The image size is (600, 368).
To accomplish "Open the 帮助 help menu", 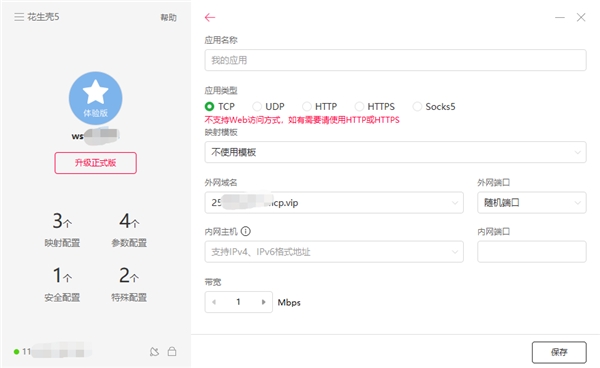I will pyautogui.click(x=168, y=17).
